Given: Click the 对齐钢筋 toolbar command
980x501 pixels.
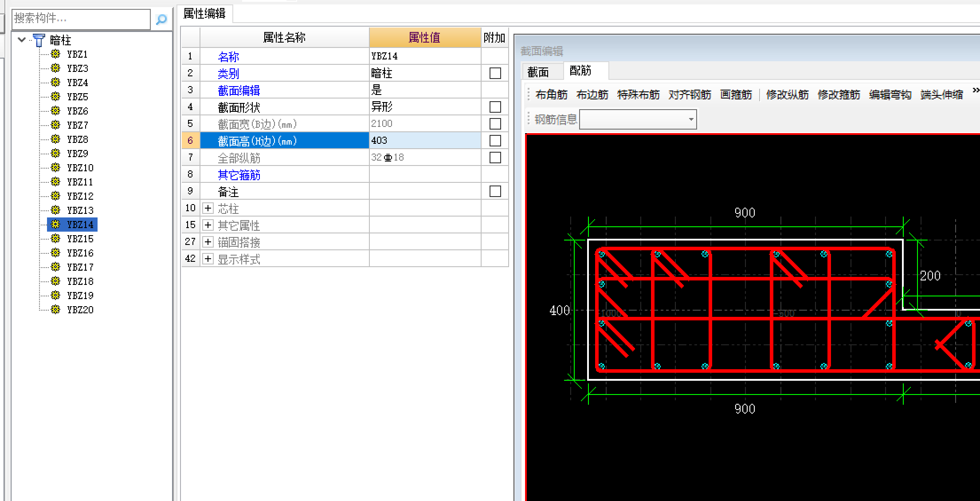Looking at the screenshot, I should 690,95.
